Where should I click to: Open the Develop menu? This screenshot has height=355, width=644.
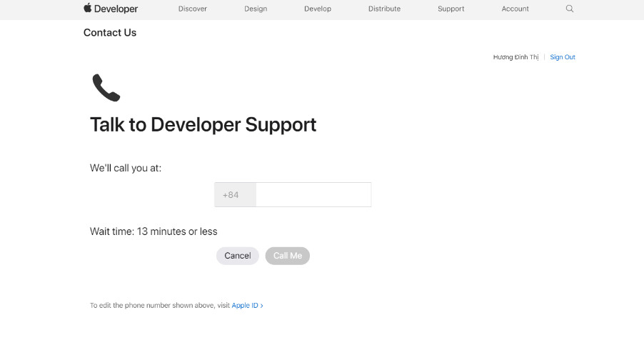(318, 9)
